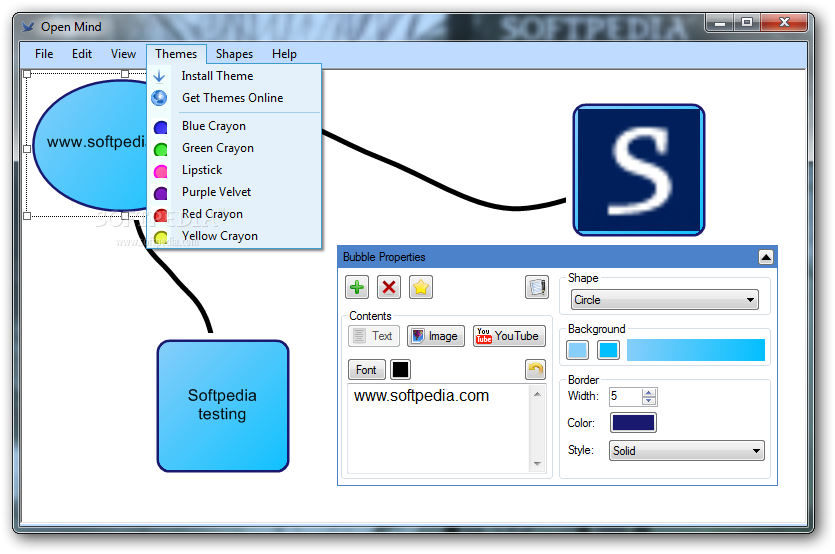Choose the Install Theme menu entry
835x554 pixels.
234,76
